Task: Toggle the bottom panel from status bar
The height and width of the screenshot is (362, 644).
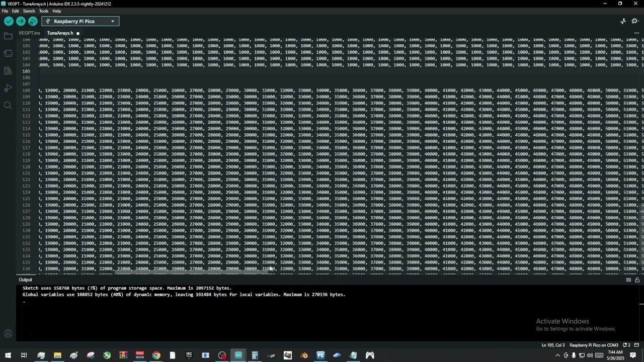Action: [636, 345]
